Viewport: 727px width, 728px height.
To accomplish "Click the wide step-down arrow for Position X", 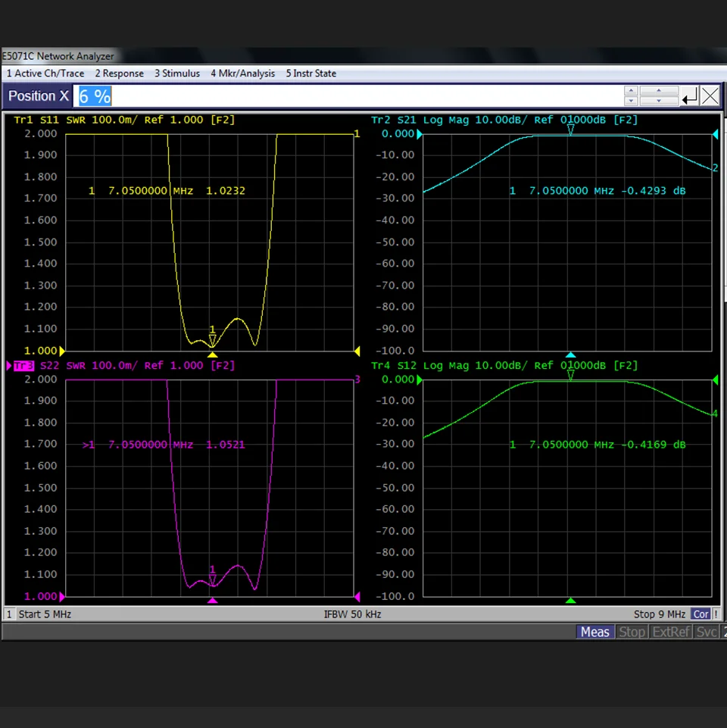I will (659, 102).
